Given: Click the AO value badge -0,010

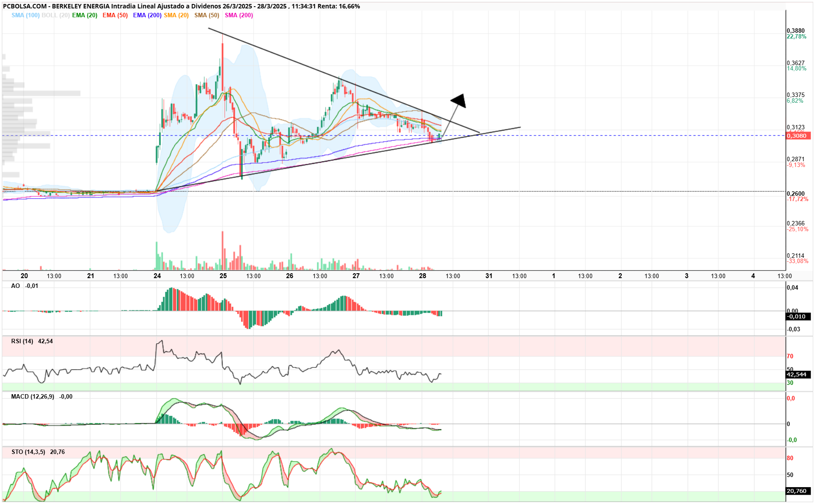Looking at the screenshot, I should pos(798,316).
